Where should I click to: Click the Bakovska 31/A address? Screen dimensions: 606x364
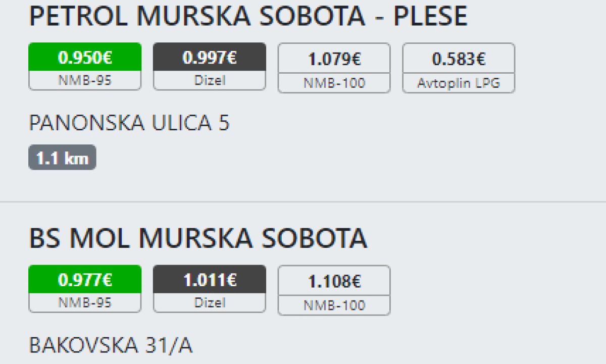pos(111,346)
